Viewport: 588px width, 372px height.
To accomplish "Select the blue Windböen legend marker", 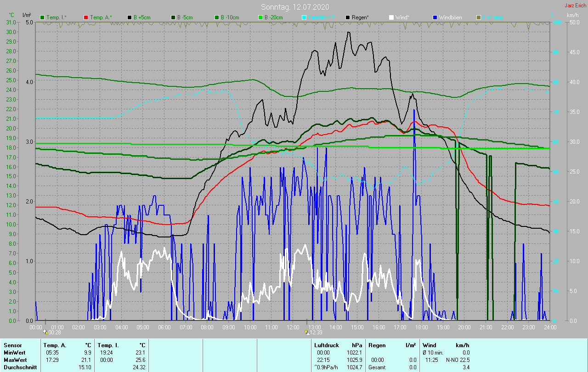I will click(435, 17).
